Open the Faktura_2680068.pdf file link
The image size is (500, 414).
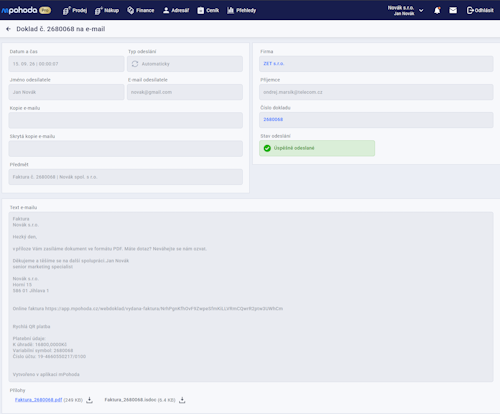[x=38, y=400]
